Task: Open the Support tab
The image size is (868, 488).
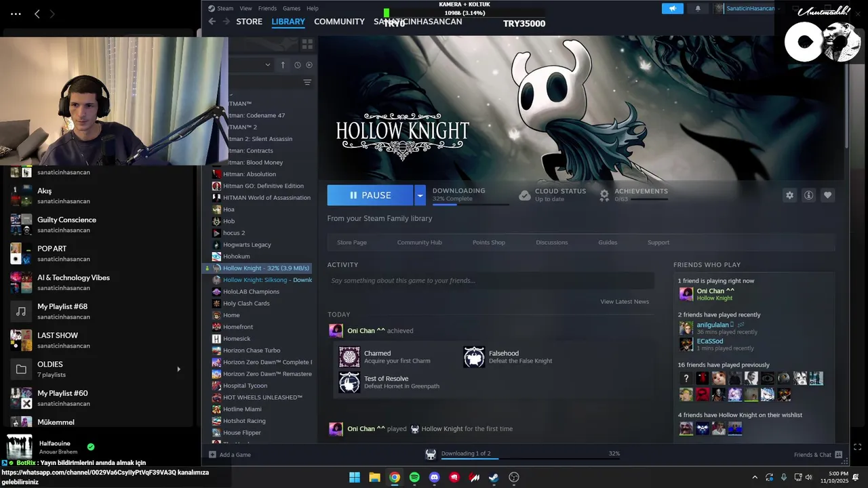Action: 658,243
